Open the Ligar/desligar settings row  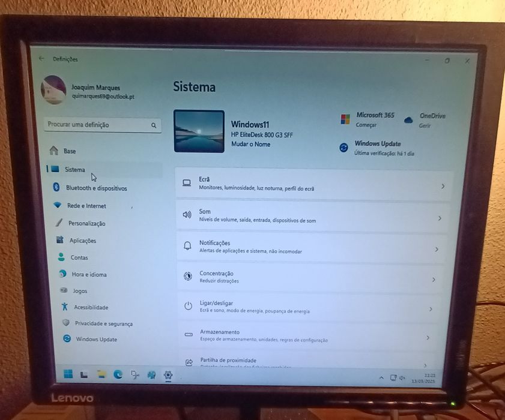coord(309,307)
